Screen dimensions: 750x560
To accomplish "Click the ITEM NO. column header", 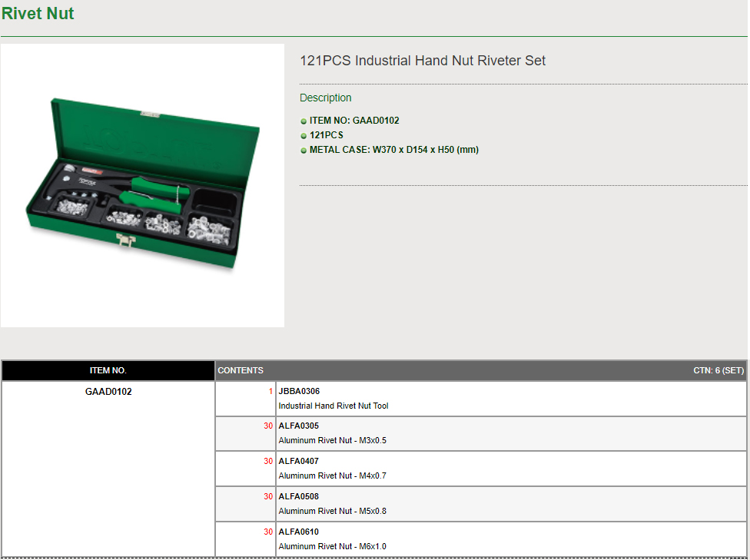I will click(108, 370).
